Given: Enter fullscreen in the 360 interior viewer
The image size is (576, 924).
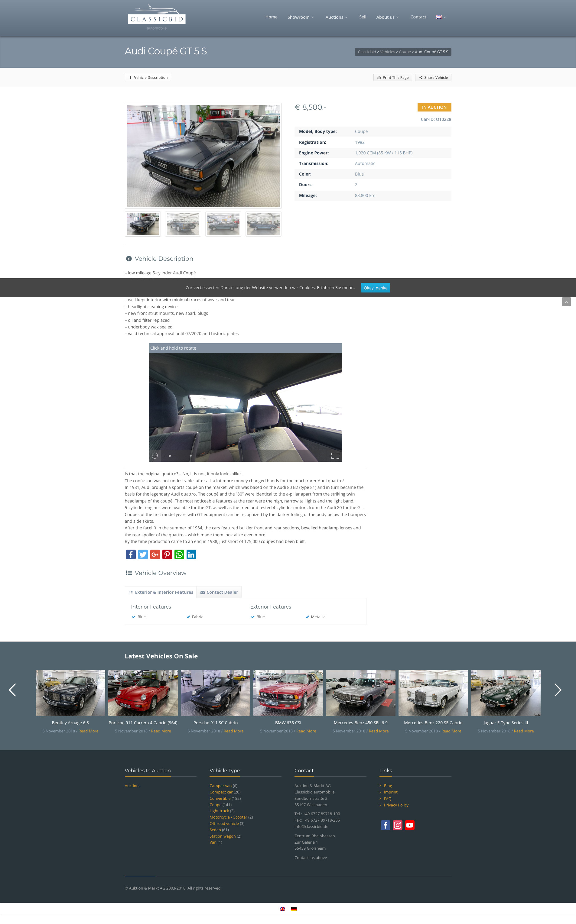Looking at the screenshot, I should 335,456.
